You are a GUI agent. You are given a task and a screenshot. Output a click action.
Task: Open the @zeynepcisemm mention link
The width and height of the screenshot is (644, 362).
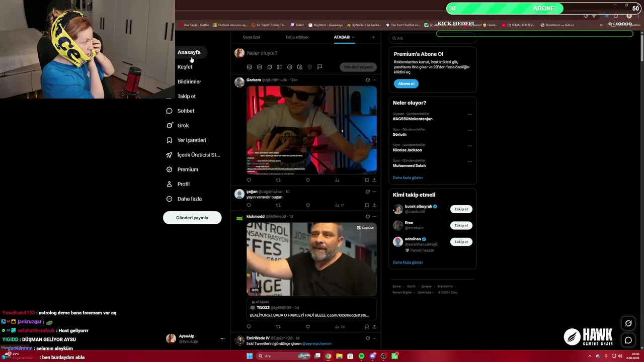pos(317,344)
